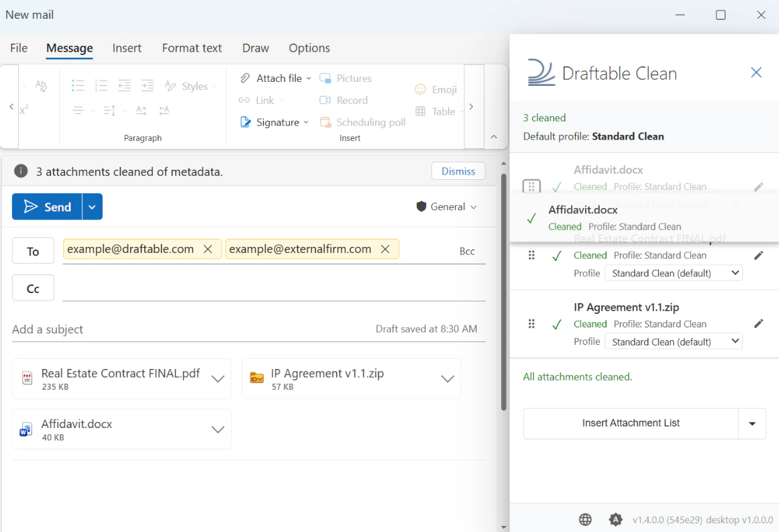
Task: Open the Format text tab
Action: (x=192, y=48)
